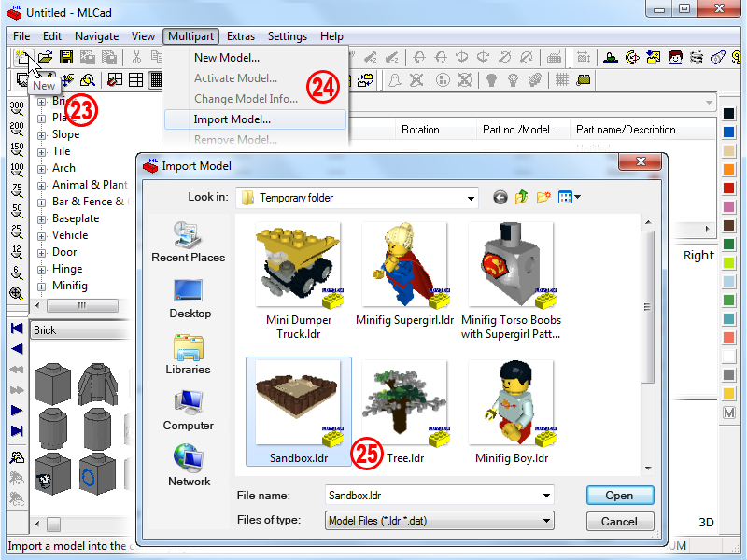Expand the Minifig tree node
This screenshot has width=747, height=560.
click(x=41, y=287)
